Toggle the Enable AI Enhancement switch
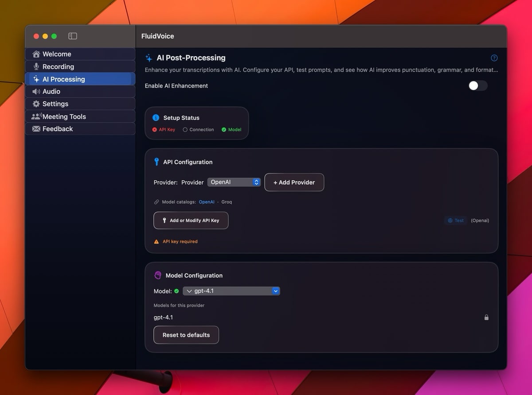Viewport: 532px width, 395px height. (x=477, y=86)
